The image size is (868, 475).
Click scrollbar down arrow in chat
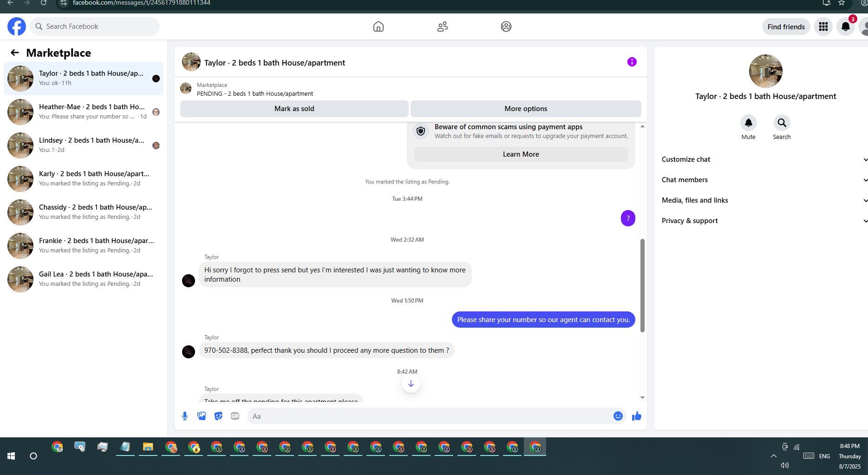pos(642,397)
